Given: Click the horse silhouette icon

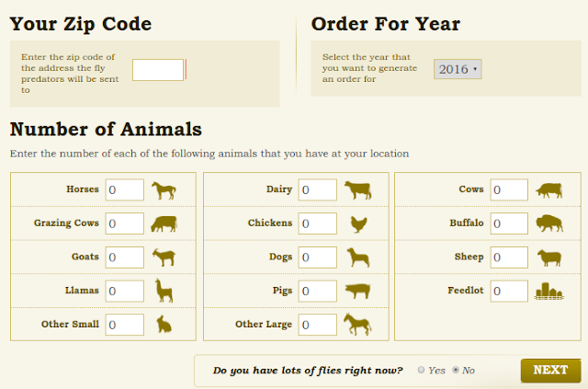Looking at the screenshot, I should (x=164, y=190).
